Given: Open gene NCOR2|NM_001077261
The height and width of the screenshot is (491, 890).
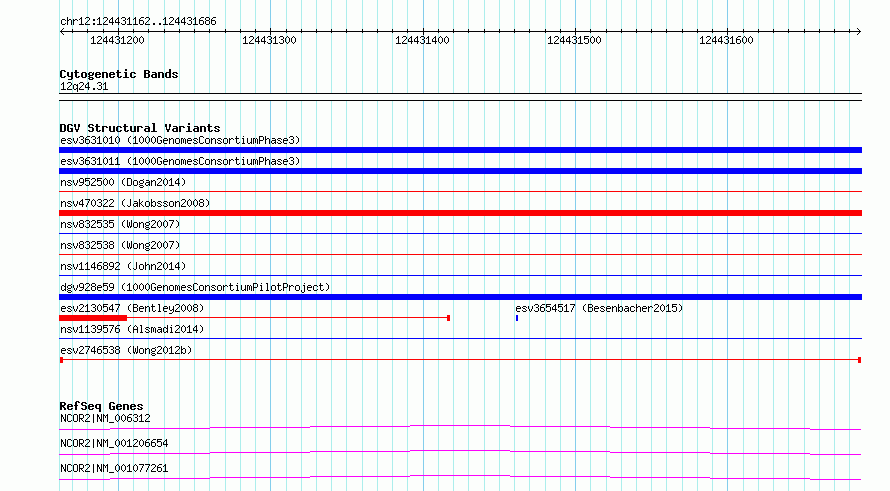Looking at the screenshot, I should (114, 468).
